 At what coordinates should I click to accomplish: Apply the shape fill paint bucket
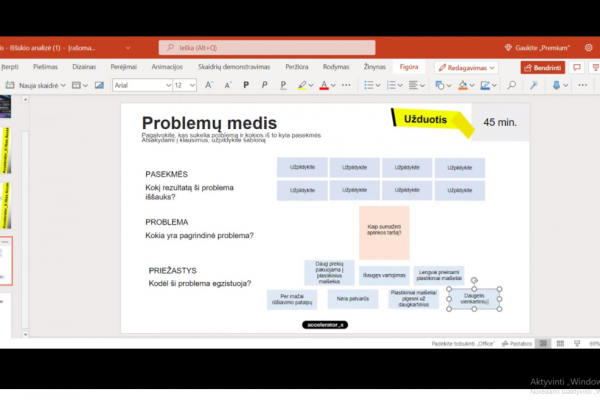pyautogui.click(x=463, y=85)
